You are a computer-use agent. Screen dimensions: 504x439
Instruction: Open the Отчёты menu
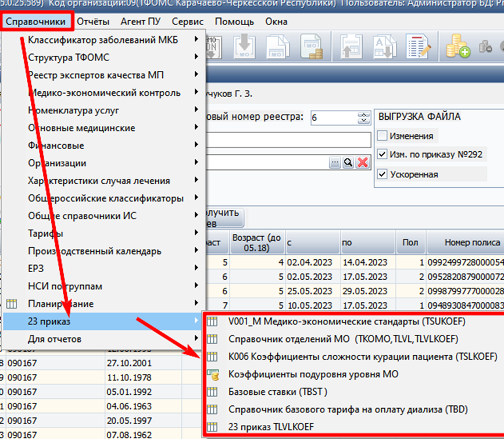click(93, 22)
